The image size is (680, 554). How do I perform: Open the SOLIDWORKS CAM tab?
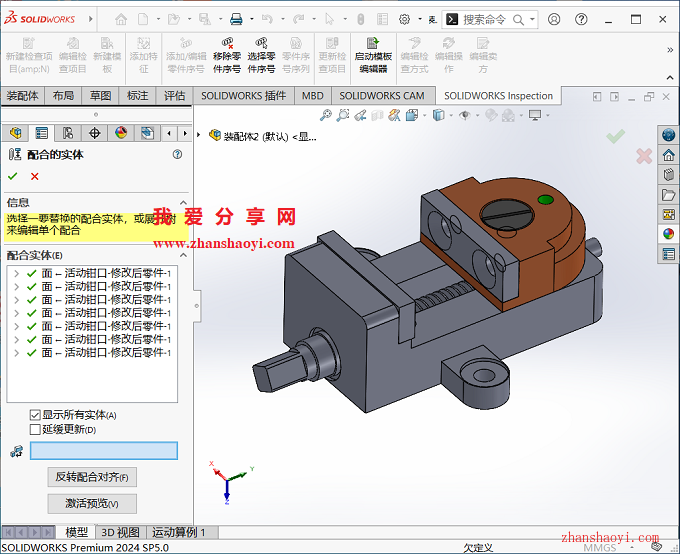(x=382, y=95)
